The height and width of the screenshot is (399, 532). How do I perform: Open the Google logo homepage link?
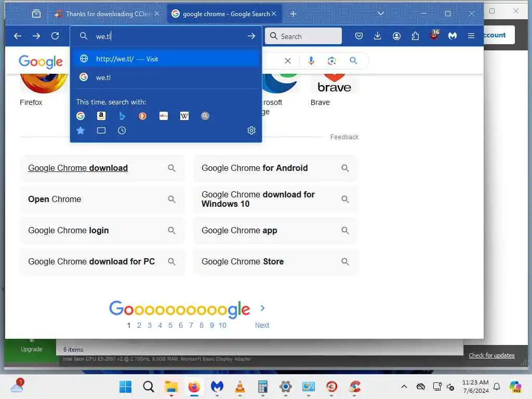click(41, 61)
